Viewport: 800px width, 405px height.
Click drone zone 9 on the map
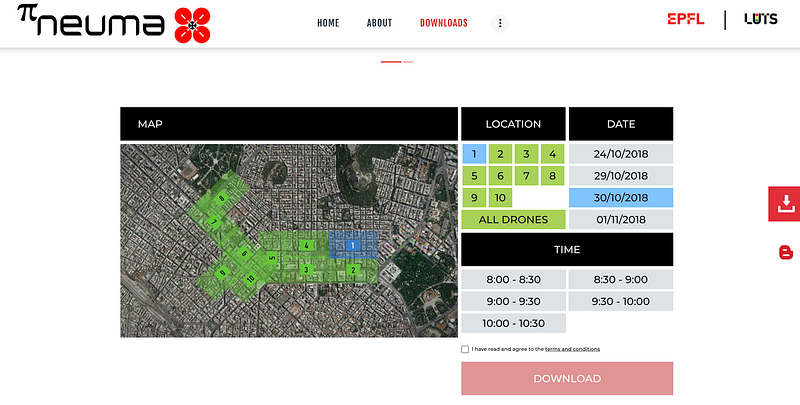coord(222,273)
